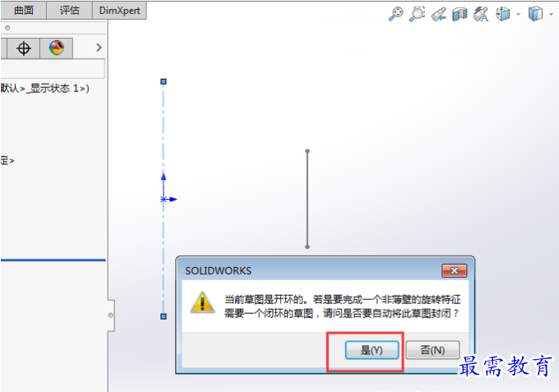Click the Previous View icon

pyautogui.click(x=438, y=14)
